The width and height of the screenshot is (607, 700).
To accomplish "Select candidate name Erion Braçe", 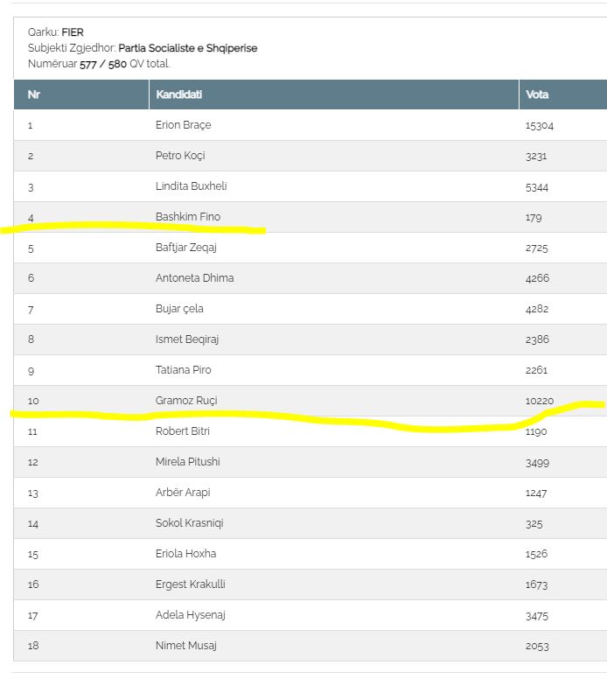I will coord(183,125).
